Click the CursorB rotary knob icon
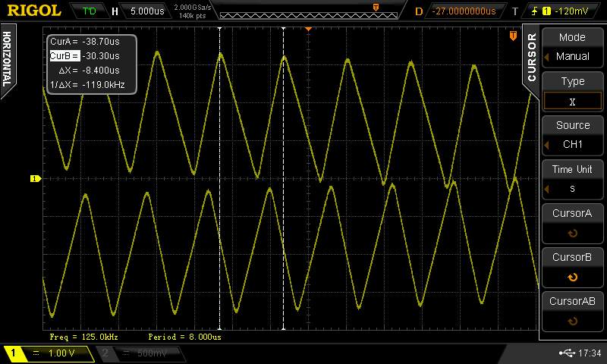The height and width of the screenshot is (364, 607). pyautogui.click(x=572, y=277)
